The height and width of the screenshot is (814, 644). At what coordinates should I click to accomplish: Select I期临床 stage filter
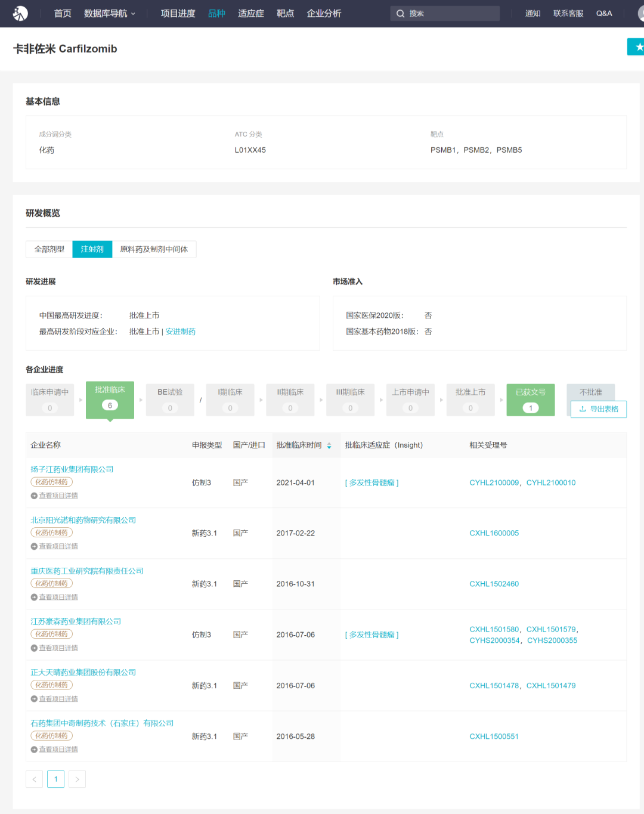click(230, 400)
